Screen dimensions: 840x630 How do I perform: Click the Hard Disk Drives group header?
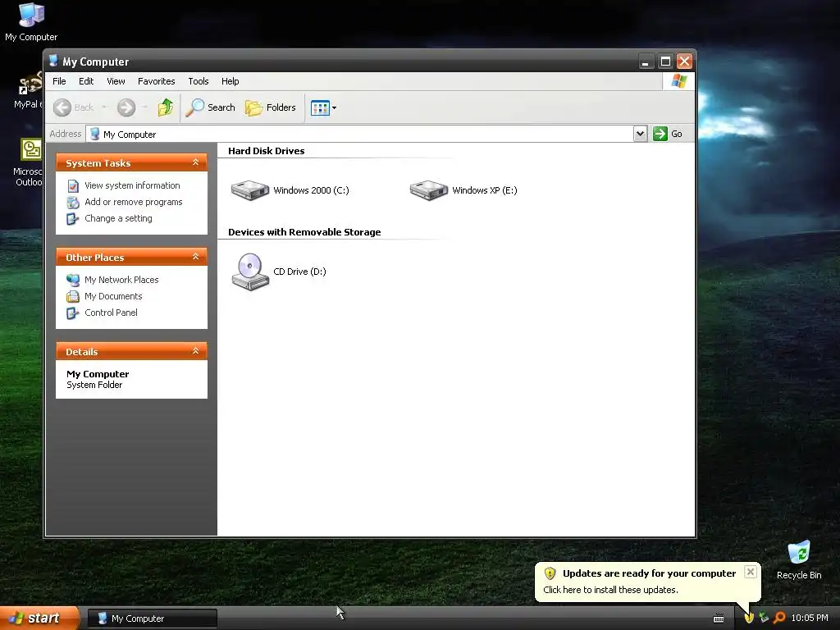[x=267, y=151]
